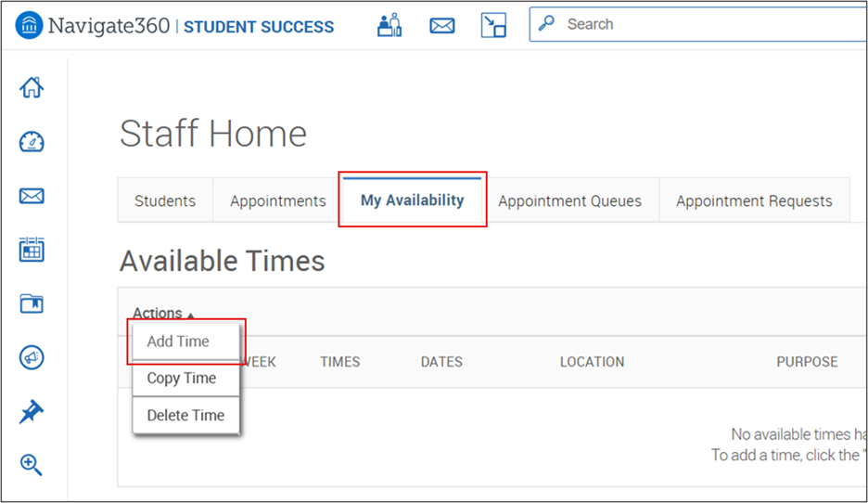Screen dimensions: 868x503
Task: Click the TIMES column header
Action: click(x=340, y=362)
